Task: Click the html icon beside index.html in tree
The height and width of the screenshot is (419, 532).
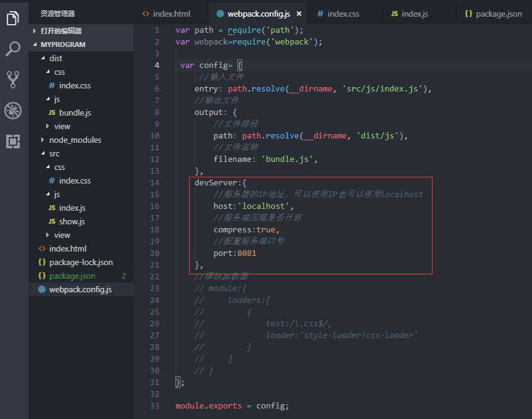Action: pyautogui.click(x=42, y=248)
